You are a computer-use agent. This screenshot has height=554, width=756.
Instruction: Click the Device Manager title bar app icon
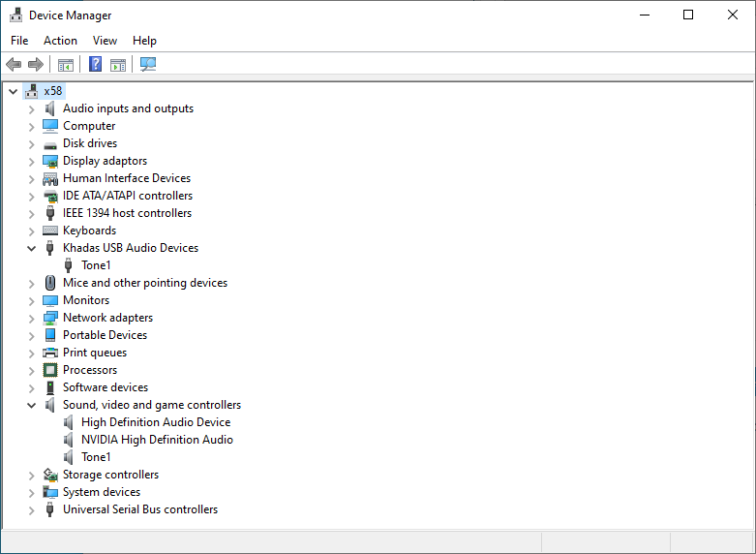tap(15, 15)
